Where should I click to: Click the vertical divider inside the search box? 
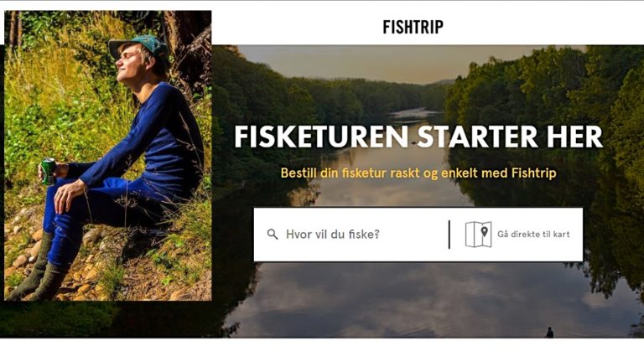[x=449, y=235]
